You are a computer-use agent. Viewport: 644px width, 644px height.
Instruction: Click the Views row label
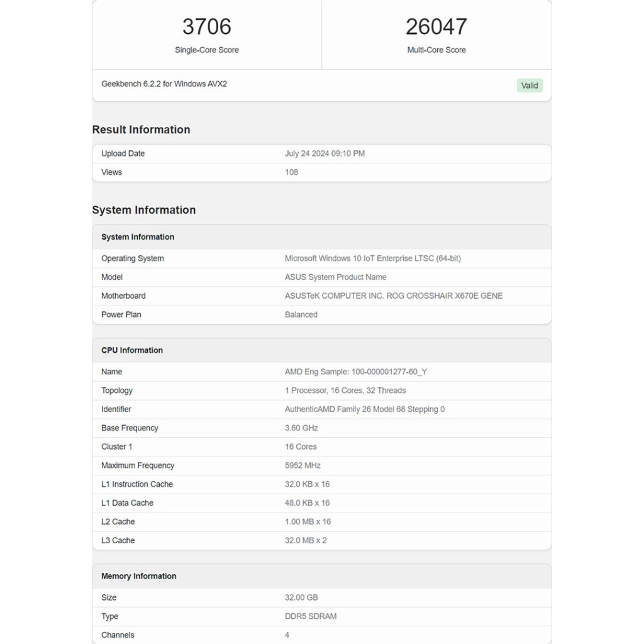click(x=111, y=172)
